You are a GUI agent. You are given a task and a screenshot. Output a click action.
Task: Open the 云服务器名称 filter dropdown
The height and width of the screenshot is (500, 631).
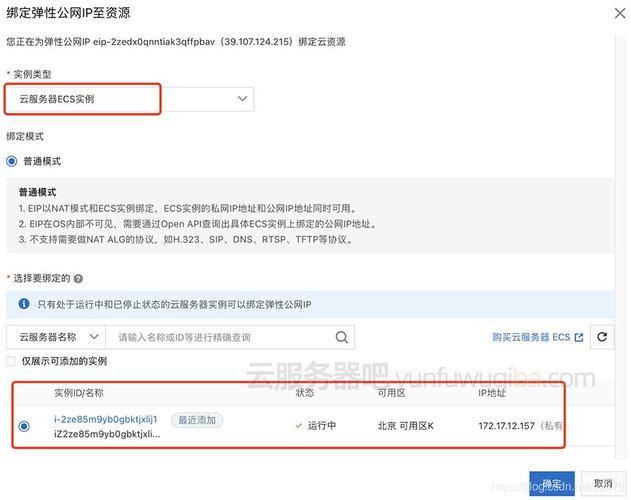click(56, 337)
